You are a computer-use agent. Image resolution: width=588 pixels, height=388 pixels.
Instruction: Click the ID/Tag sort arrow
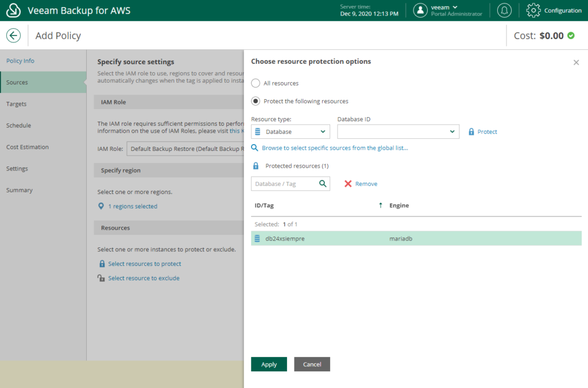381,205
